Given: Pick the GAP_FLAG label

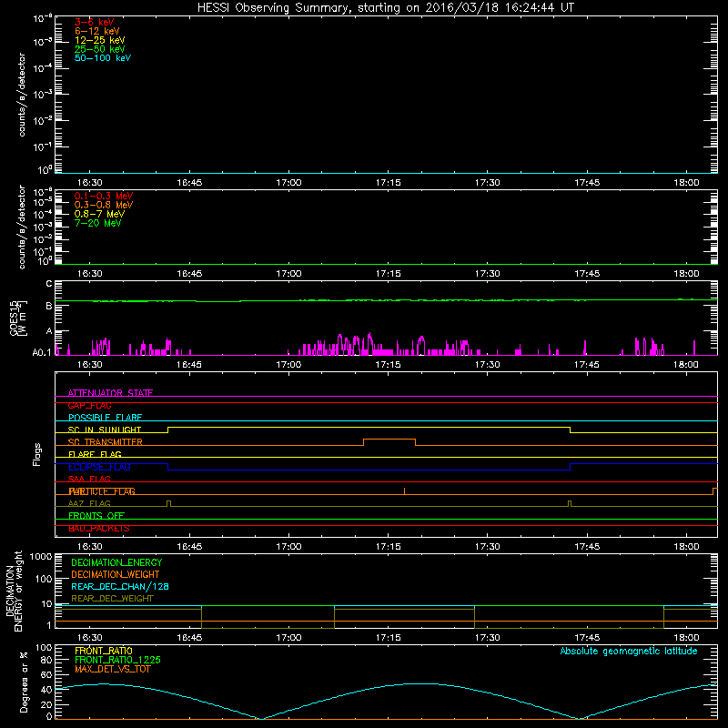Looking at the screenshot, I should coord(89,405).
